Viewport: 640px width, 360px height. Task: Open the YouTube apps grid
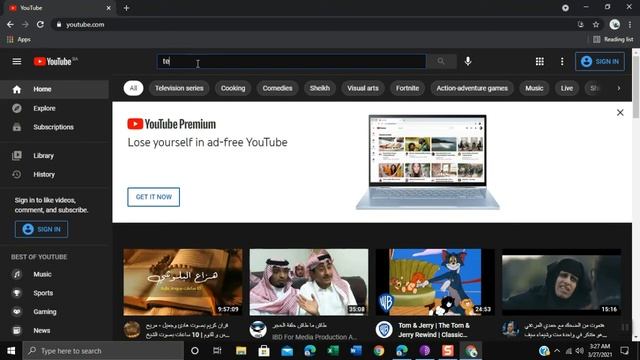tap(540, 61)
